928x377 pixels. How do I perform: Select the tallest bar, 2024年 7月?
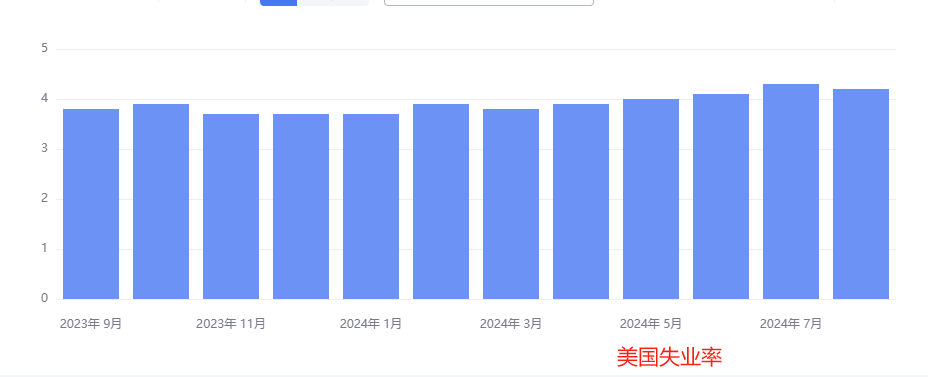pos(791,192)
